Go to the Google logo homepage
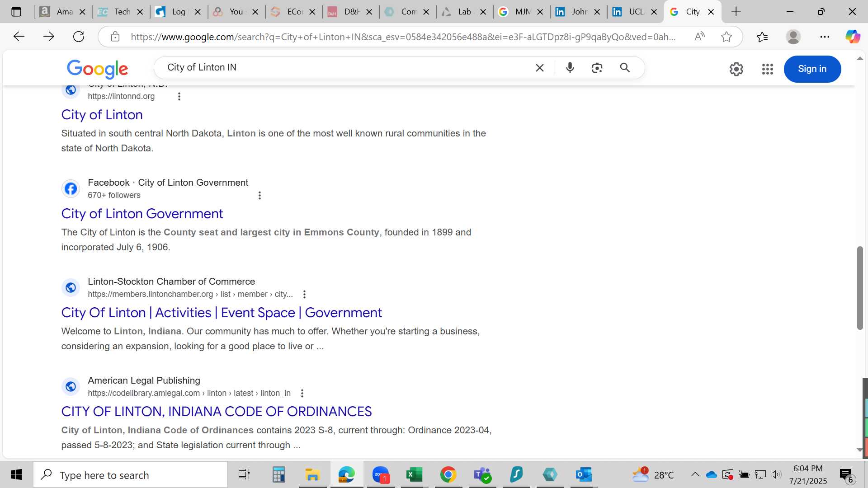The image size is (868, 488). click(98, 69)
